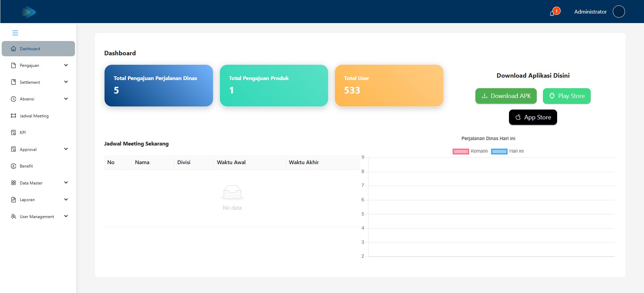Viewport: 644px width, 293px height.
Task: Click the app logo in header
Action: pos(29,12)
